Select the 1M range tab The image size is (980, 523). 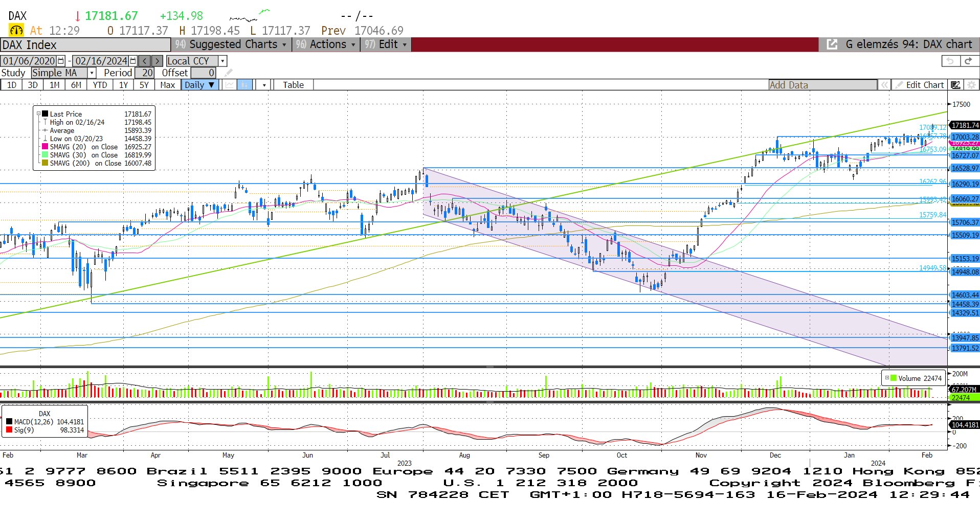(54, 85)
